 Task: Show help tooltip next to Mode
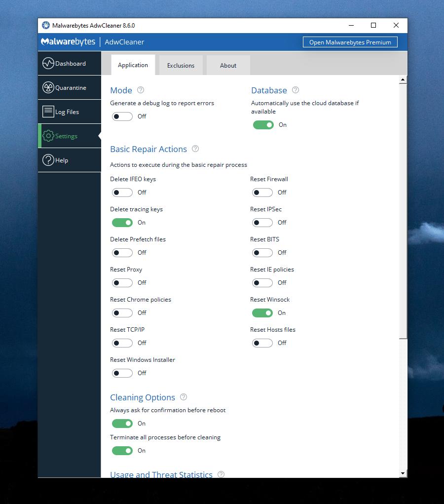point(141,90)
